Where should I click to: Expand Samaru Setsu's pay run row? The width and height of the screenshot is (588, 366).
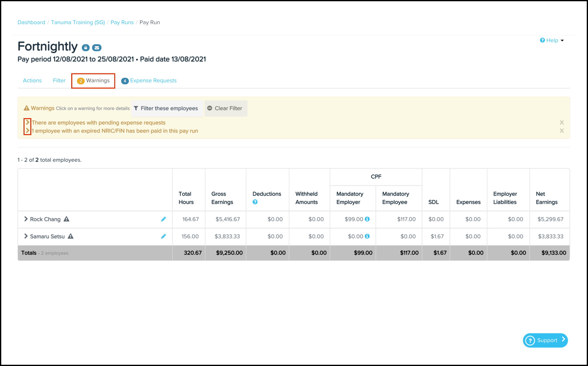click(26, 236)
